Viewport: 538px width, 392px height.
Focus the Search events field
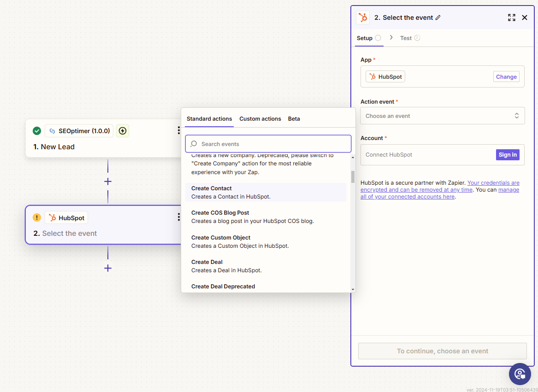point(272,144)
